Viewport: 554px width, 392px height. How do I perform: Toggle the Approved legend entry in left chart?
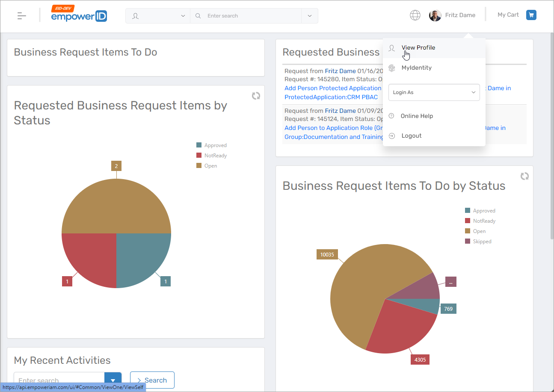pyautogui.click(x=212, y=145)
